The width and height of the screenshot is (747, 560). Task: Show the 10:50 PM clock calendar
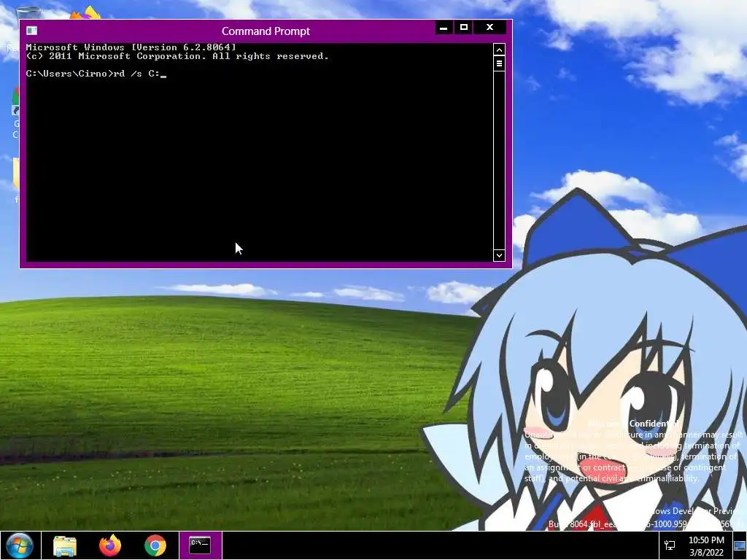point(706,546)
